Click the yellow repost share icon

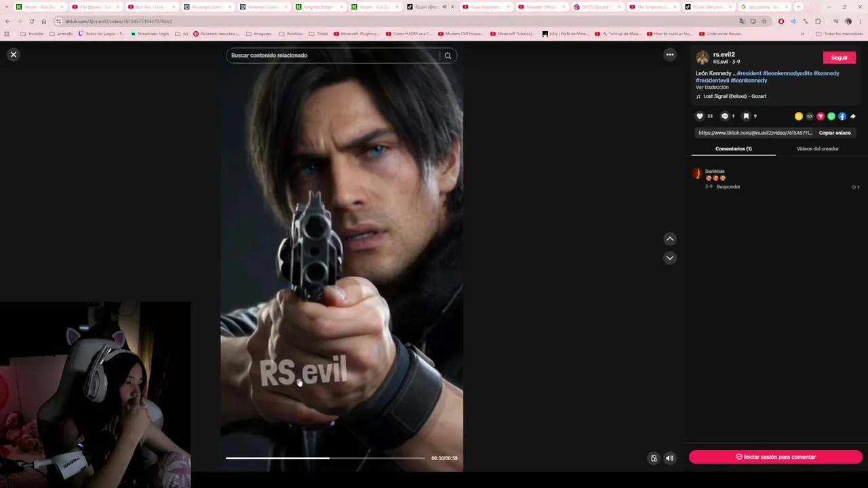coord(798,116)
